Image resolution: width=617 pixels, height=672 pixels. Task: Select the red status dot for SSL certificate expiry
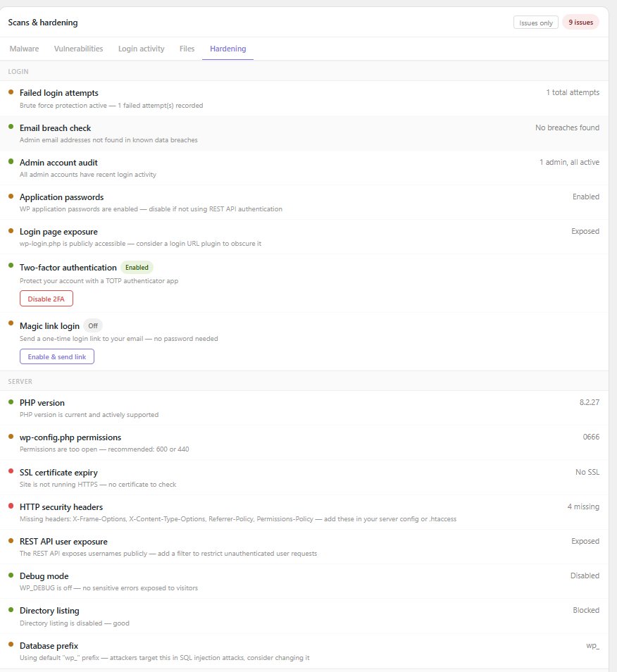pyautogui.click(x=10, y=471)
